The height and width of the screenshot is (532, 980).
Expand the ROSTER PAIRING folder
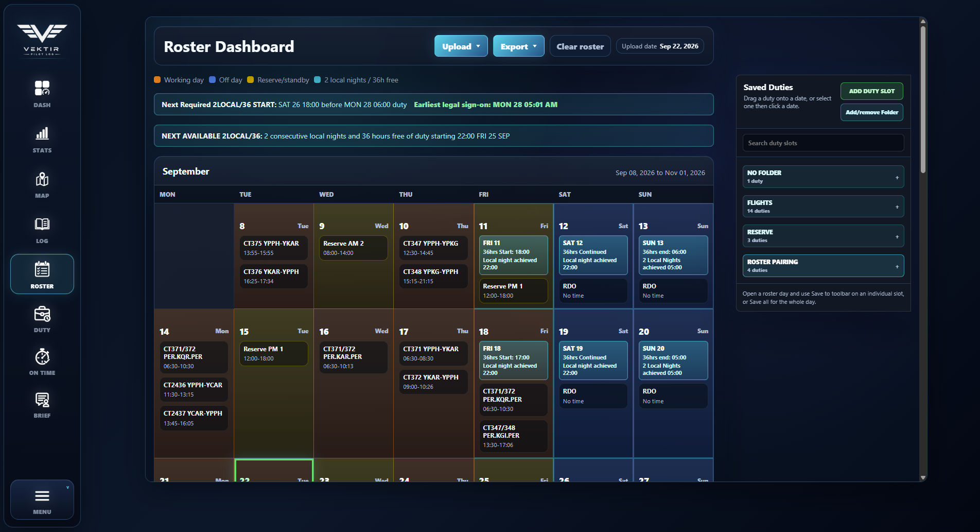coord(823,266)
